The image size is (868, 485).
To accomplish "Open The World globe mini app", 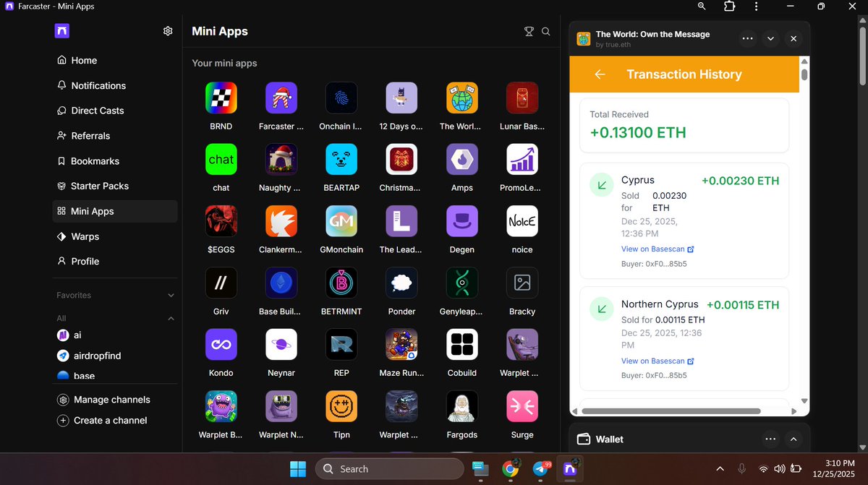I will [461, 98].
